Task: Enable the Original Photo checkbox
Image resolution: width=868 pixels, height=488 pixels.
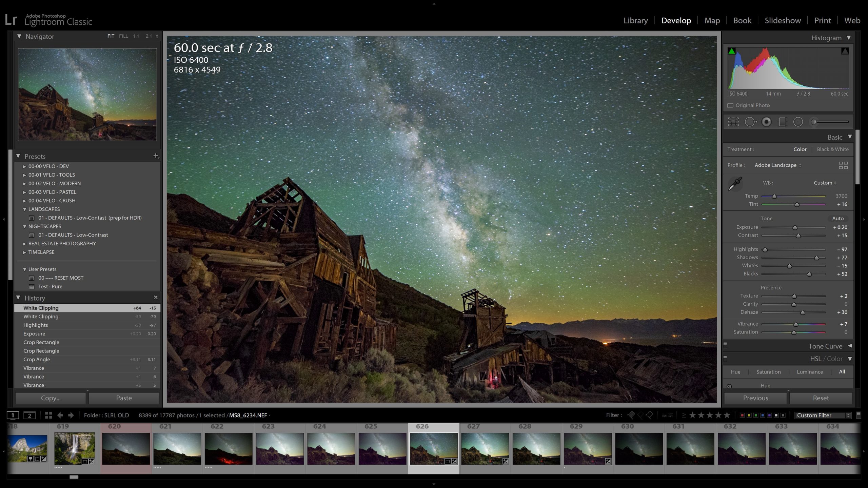Action: [x=731, y=105]
